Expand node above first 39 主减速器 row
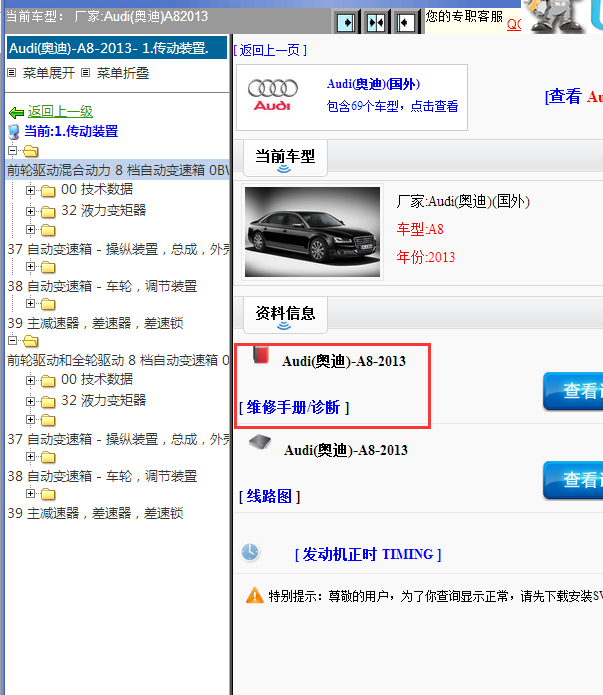 coord(30,303)
